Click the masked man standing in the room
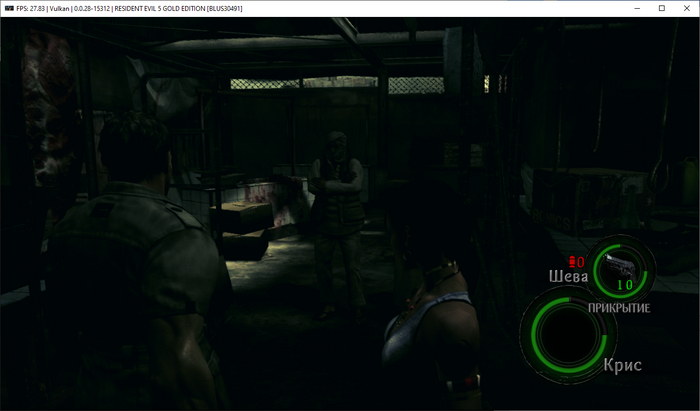700x411 pixels. click(338, 225)
